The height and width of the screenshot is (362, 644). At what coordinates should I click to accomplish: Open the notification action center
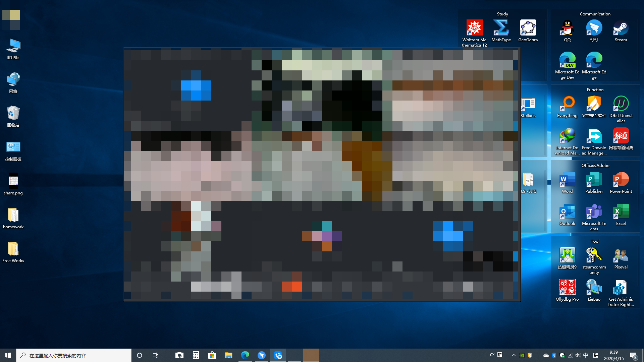(x=633, y=355)
